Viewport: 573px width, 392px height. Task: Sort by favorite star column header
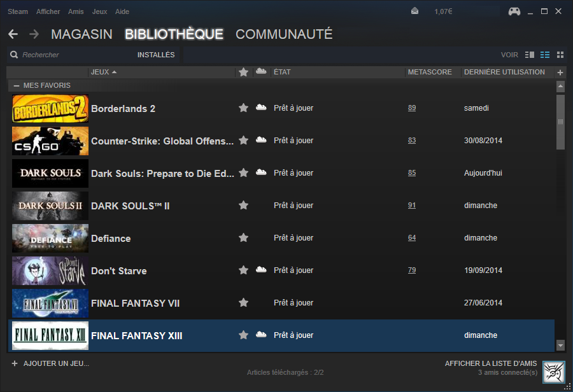pos(243,72)
